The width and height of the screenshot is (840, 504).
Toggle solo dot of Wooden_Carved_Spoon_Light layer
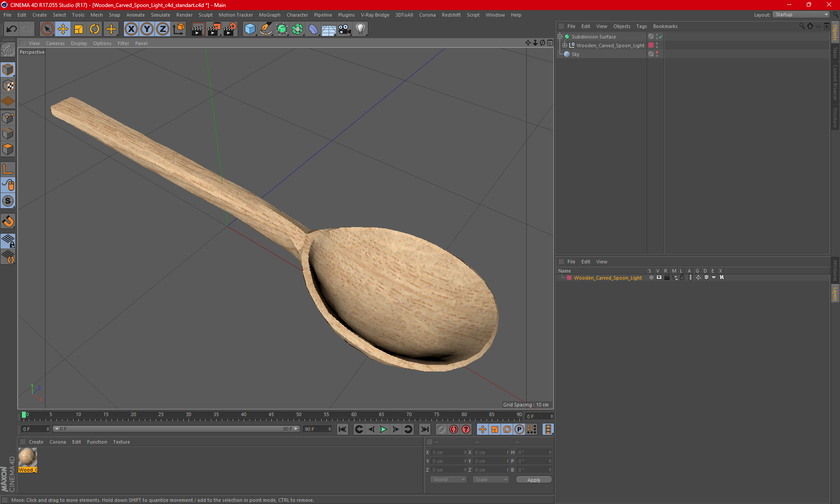(x=651, y=277)
